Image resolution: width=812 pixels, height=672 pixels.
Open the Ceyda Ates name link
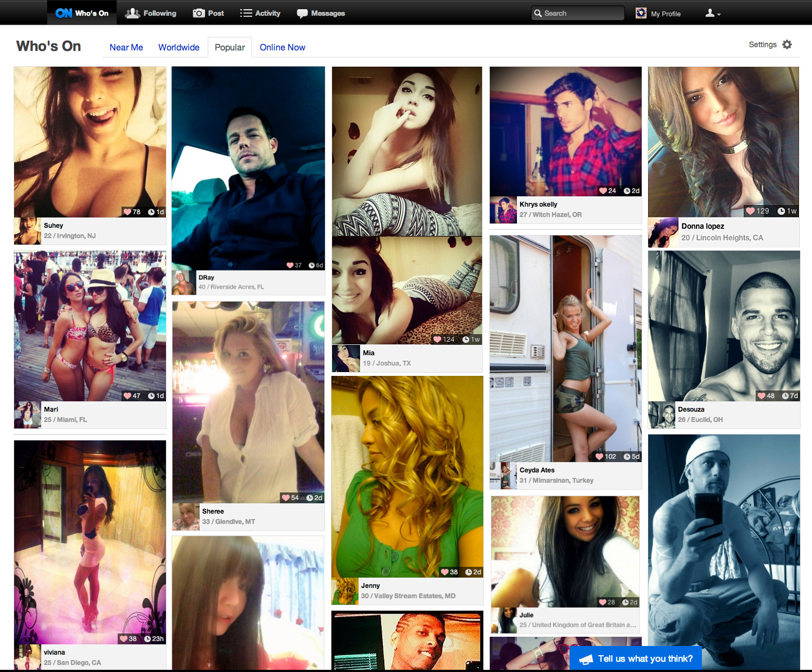pos(537,470)
